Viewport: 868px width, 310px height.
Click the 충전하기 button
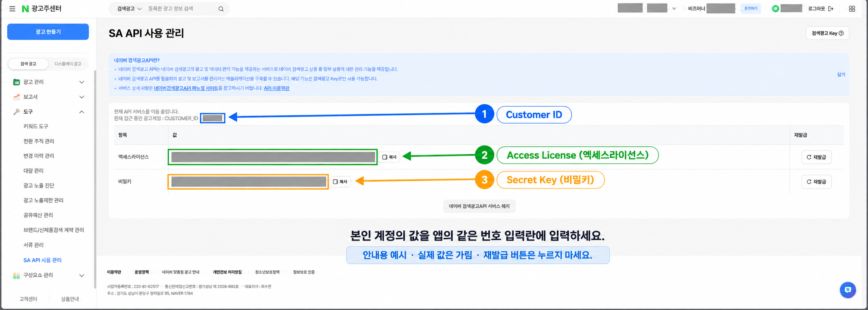[x=750, y=9]
